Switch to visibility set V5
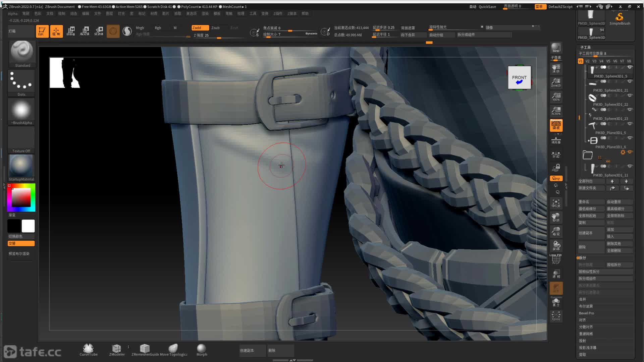The height and width of the screenshot is (362, 644). point(608,61)
